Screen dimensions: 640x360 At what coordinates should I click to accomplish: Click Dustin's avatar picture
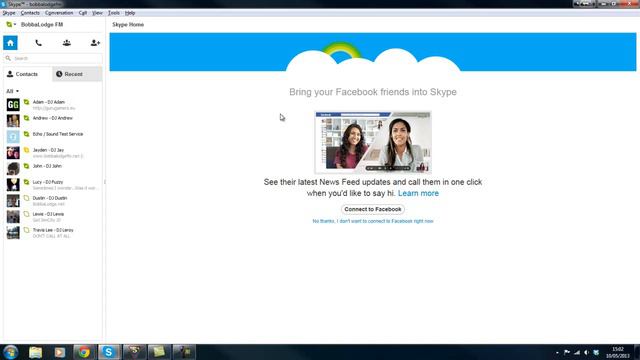[13, 200]
